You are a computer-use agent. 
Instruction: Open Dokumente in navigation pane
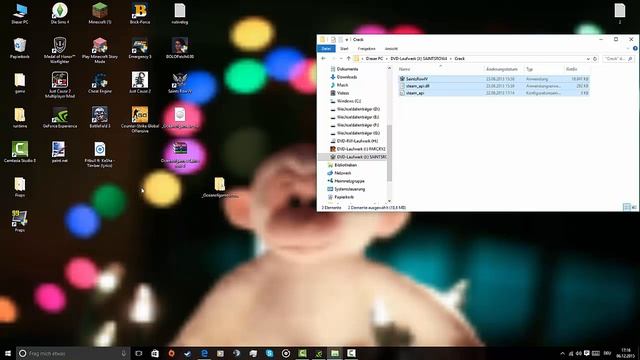point(347,69)
